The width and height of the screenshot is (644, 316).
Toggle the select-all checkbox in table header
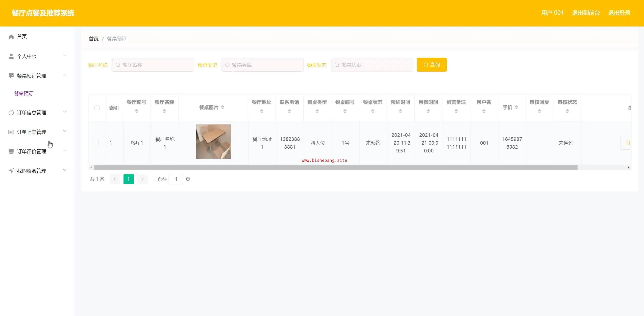point(97,108)
